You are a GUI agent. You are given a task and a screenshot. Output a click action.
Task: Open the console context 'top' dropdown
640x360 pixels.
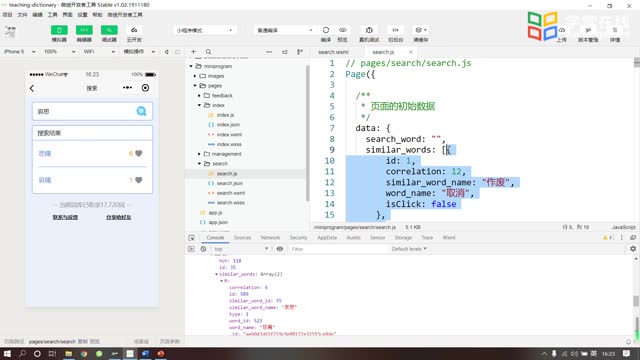[240, 249]
